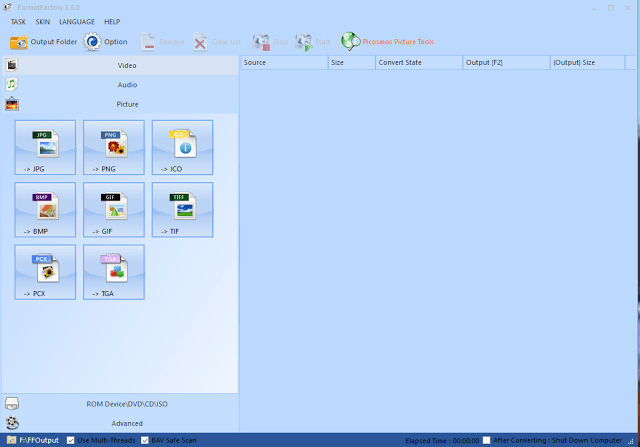Select the -> PCX conversion icon
The image size is (640, 447).
click(45, 272)
